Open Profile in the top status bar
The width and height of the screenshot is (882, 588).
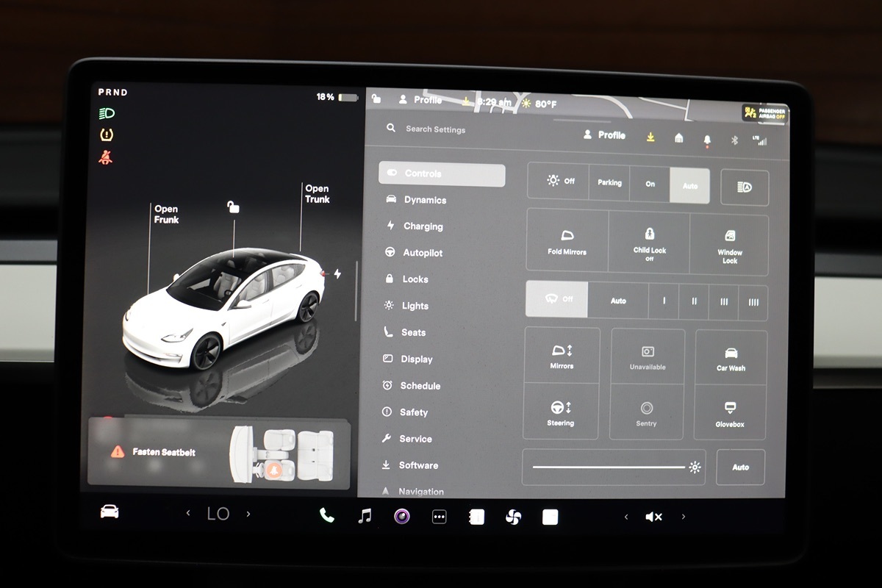pyautogui.click(x=420, y=99)
